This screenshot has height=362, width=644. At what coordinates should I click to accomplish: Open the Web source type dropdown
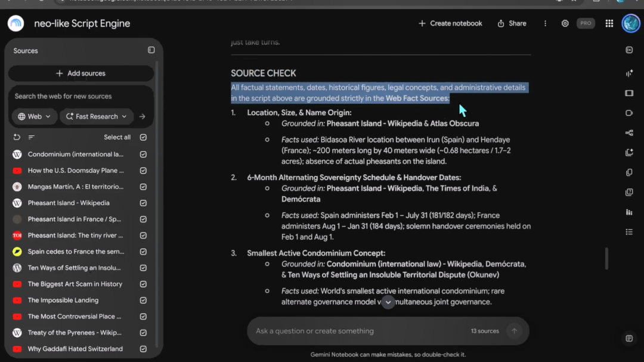[x=34, y=117]
